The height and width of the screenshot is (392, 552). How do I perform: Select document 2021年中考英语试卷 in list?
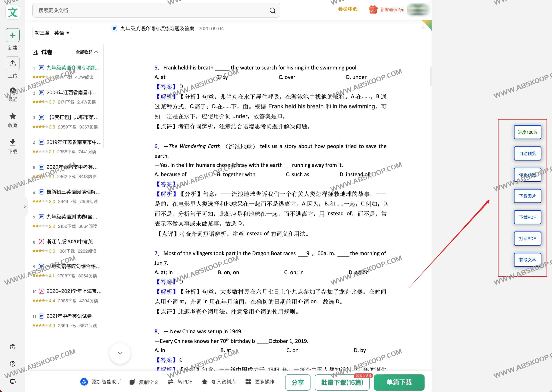(x=69, y=316)
